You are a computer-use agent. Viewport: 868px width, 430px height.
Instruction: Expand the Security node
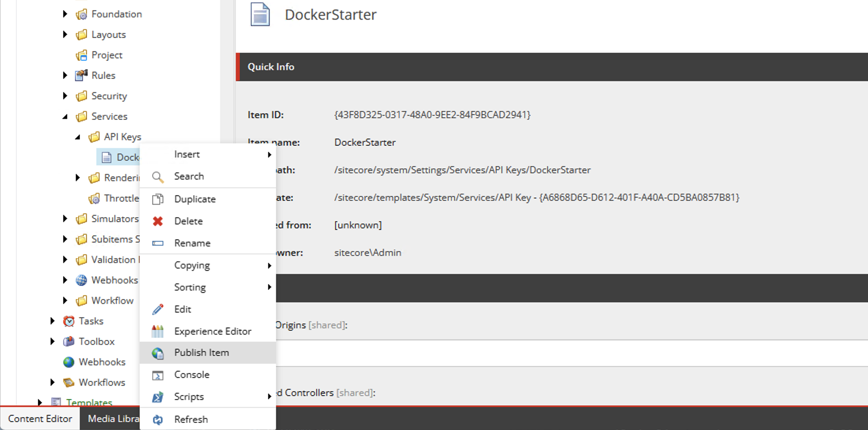65,96
